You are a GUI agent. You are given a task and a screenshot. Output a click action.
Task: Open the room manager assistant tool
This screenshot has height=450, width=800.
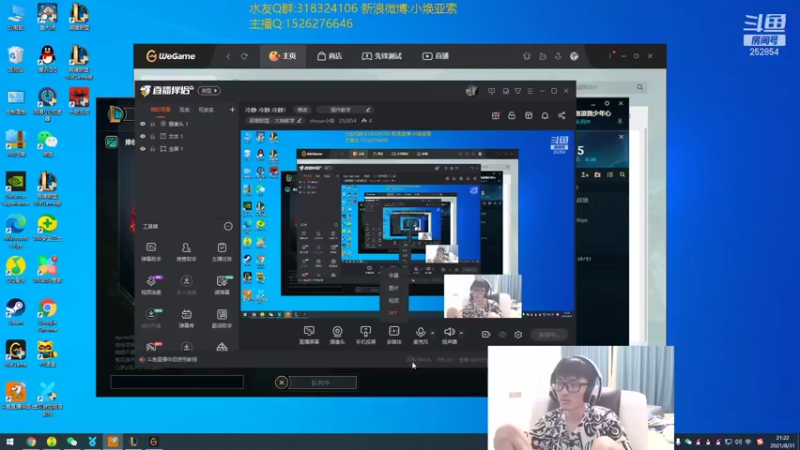pyautogui.click(x=186, y=252)
